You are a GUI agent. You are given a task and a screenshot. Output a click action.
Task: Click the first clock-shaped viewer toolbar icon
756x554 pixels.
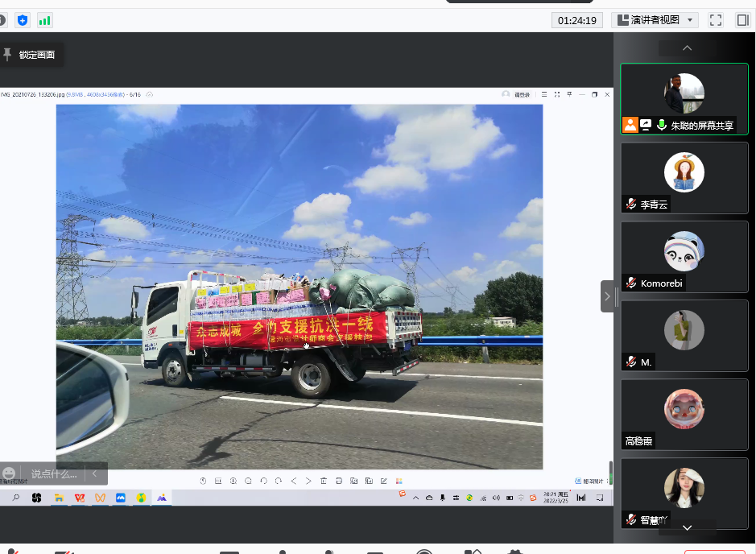pos(203,481)
